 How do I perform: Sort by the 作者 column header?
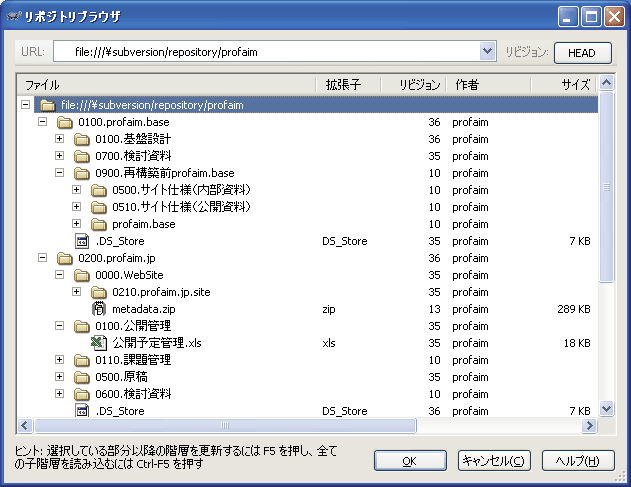pyautogui.click(x=488, y=85)
